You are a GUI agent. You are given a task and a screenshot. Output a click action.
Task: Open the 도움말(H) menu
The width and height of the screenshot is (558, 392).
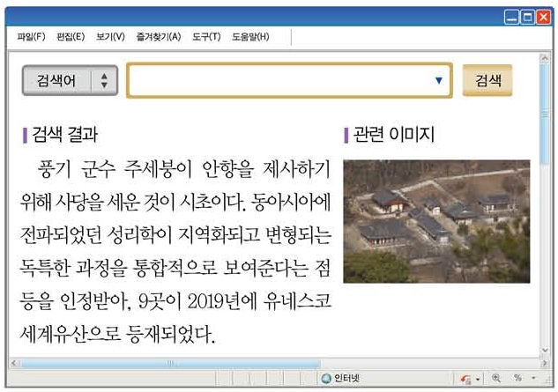tap(250, 37)
